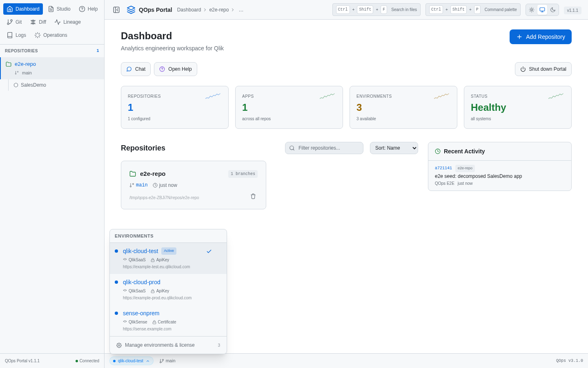
Task: Open the Help tab
Action: coord(88,9)
